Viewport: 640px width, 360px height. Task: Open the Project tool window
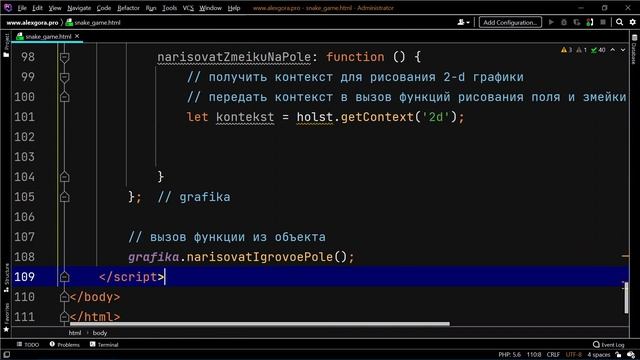pos(6,45)
